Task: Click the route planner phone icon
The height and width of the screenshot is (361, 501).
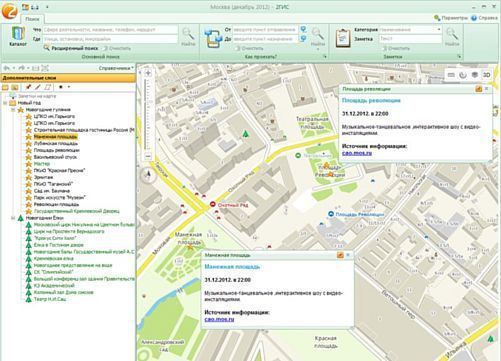Action: tap(213, 38)
